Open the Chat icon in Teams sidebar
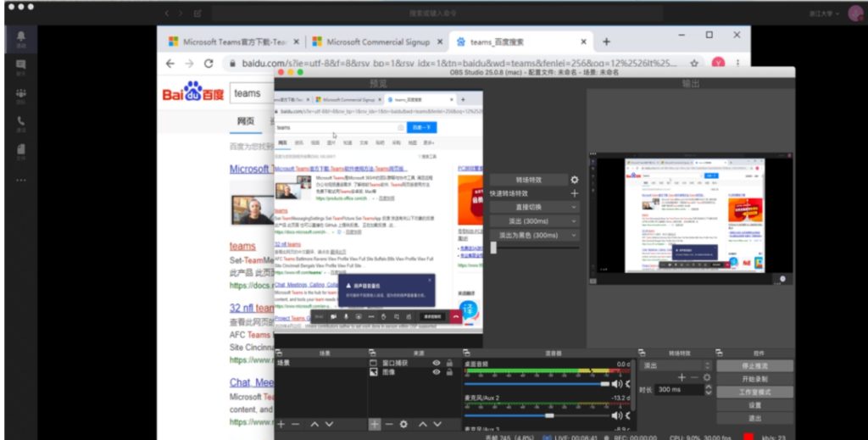Viewport: 868px width, 440px height. tap(21, 67)
